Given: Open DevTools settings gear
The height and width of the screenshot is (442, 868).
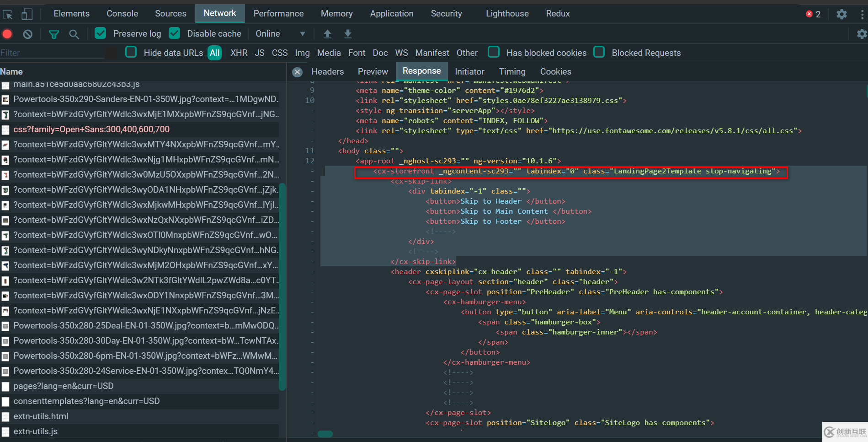Looking at the screenshot, I should click(x=841, y=14).
